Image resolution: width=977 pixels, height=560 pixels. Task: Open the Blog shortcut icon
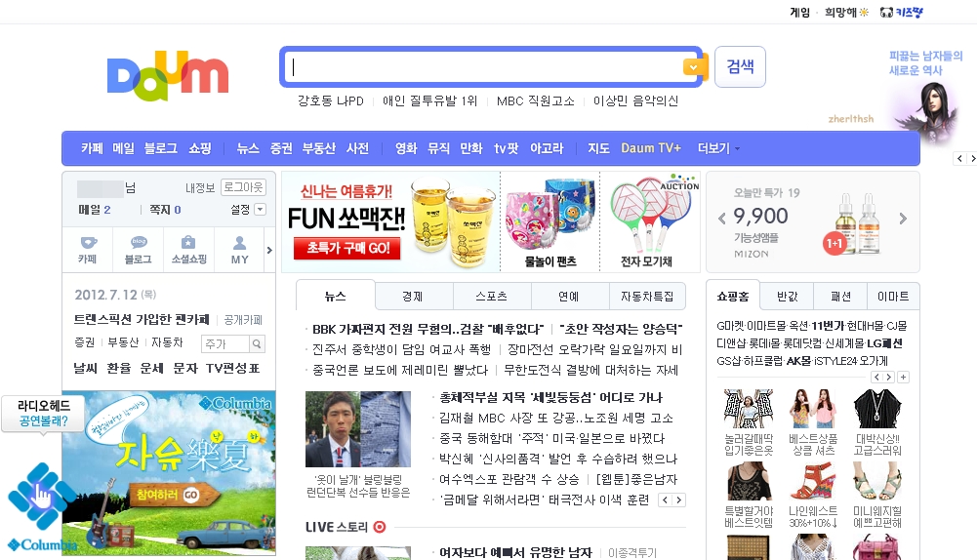[x=139, y=250]
